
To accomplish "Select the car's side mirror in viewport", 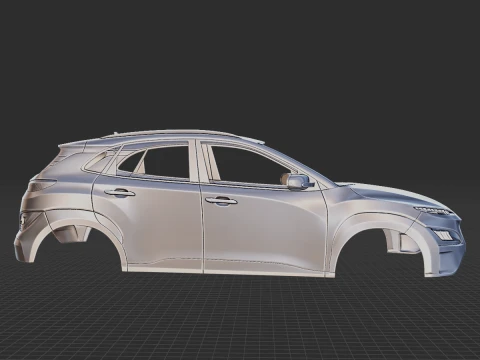I will point(297,181).
